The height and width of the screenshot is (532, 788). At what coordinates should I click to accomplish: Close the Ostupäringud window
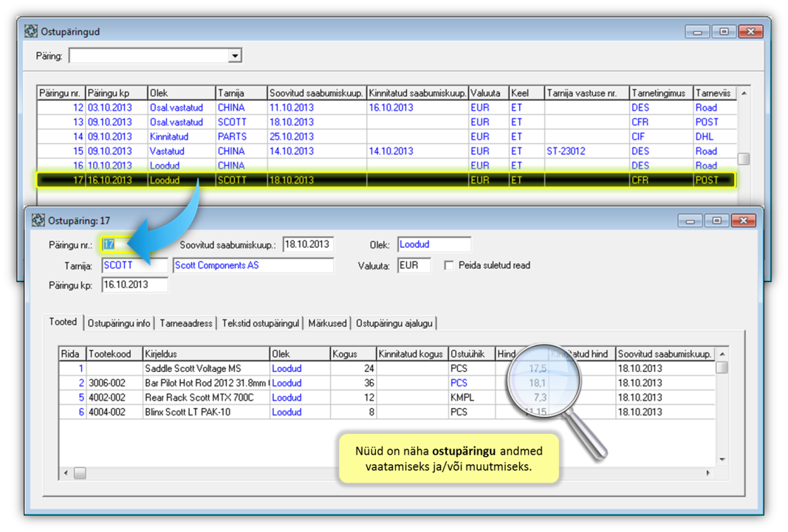(x=751, y=31)
